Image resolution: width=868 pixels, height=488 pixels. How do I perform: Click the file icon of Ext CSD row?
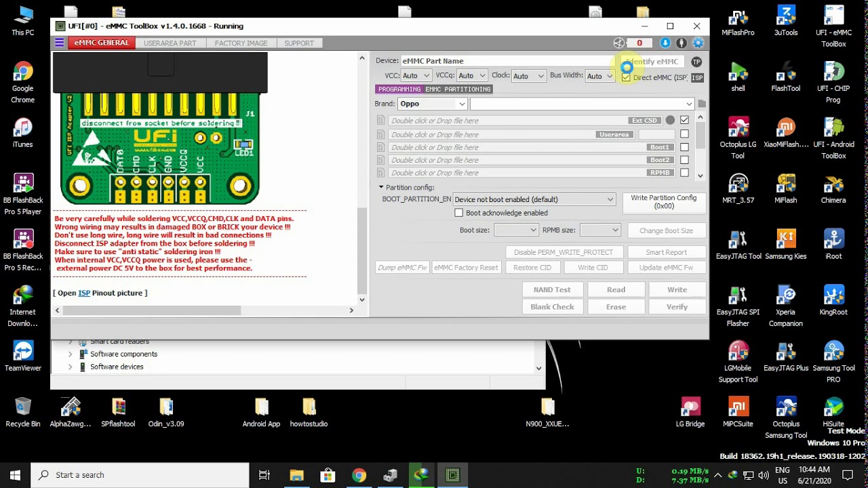(x=381, y=121)
